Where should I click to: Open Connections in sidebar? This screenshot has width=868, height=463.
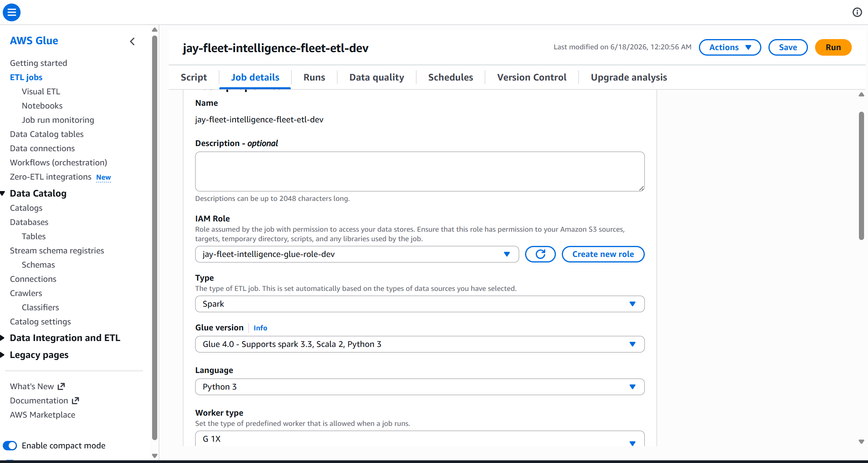coord(33,279)
